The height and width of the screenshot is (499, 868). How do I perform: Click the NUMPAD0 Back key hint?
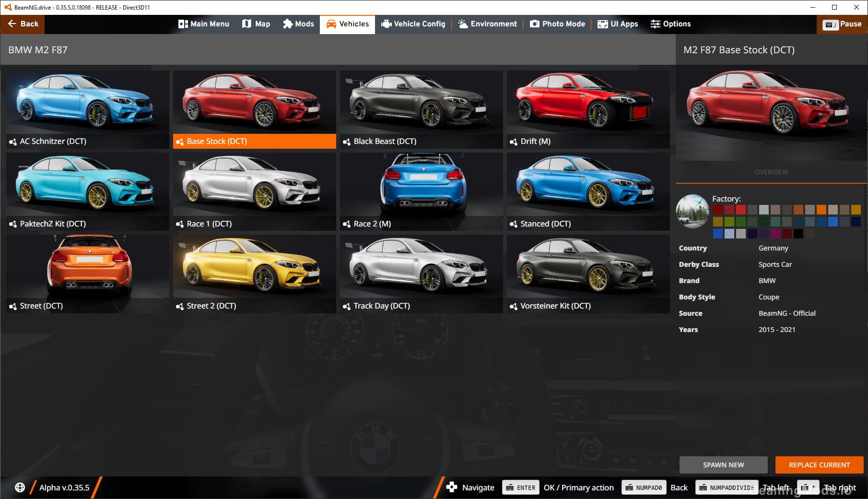(644, 487)
